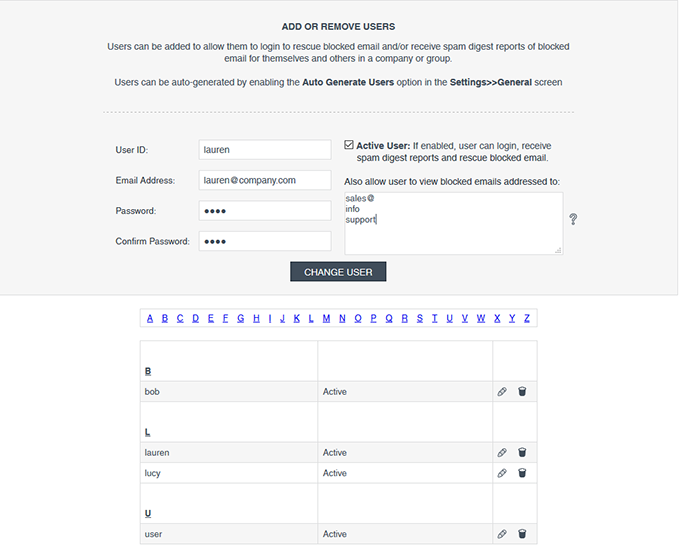This screenshot has width=680, height=545.
Task: Click the Password input field
Action: (265, 211)
